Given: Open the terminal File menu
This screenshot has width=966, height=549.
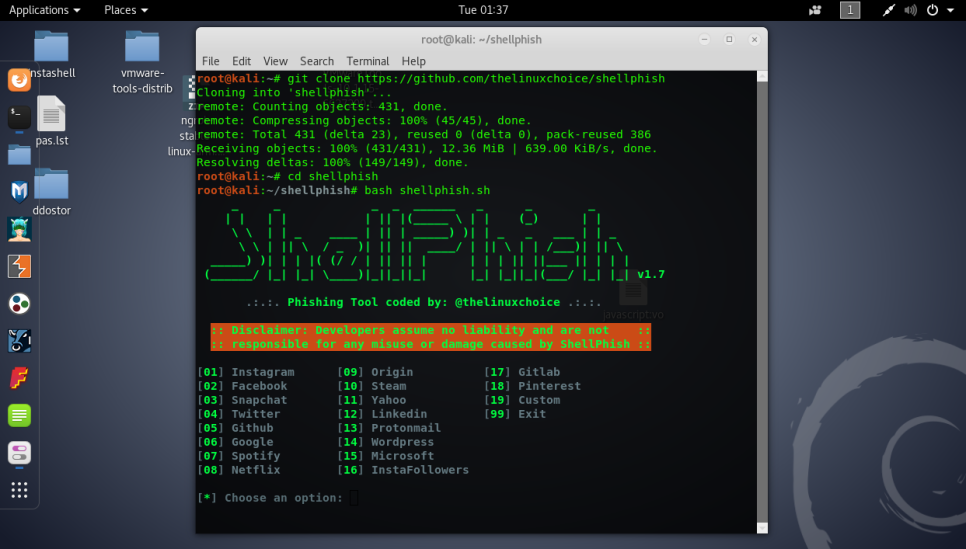Looking at the screenshot, I should pos(211,61).
